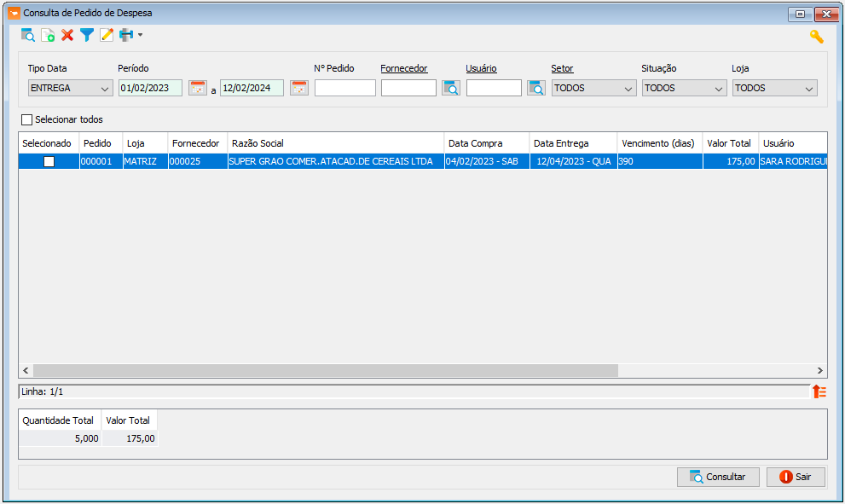Open the printer options dropdown arrow
845x504 pixels.
pos(140,36)
